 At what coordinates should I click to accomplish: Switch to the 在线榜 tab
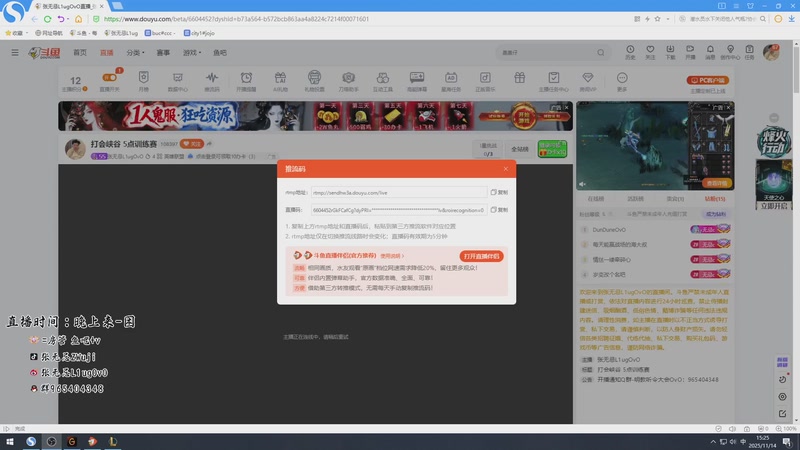coord(595,198)
